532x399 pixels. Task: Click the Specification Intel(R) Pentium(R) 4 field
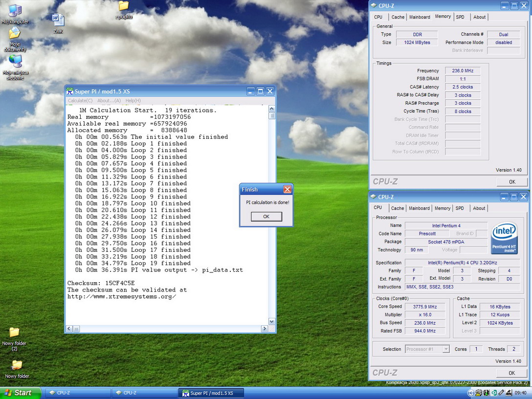pyautogui.click(x=463, y=263)
